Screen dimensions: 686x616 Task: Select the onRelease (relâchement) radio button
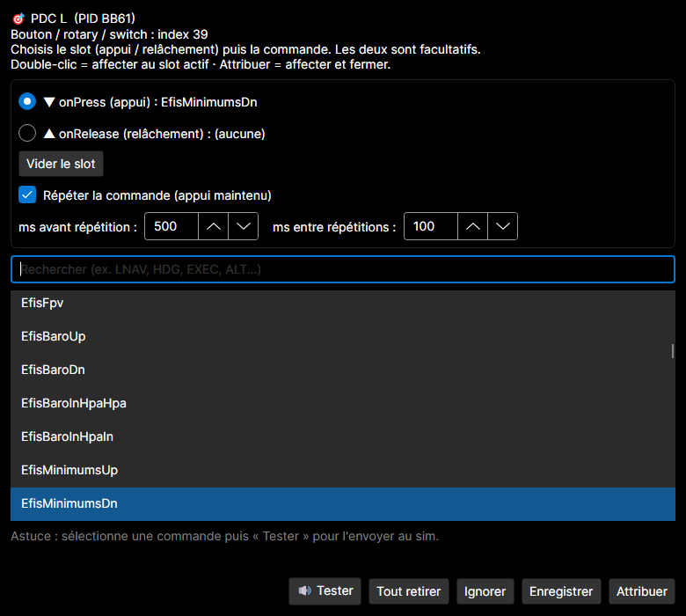point(27,133)
